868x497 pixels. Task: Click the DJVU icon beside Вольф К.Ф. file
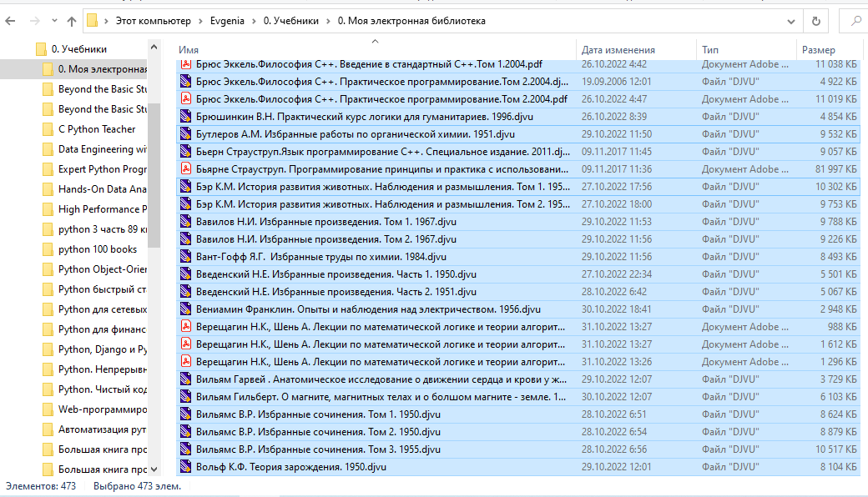click(184, 467)
